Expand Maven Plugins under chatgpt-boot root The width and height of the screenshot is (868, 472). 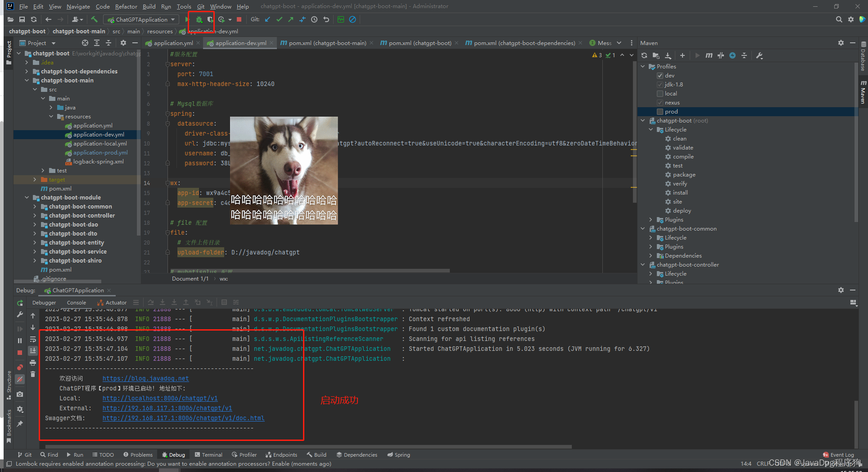651,220
